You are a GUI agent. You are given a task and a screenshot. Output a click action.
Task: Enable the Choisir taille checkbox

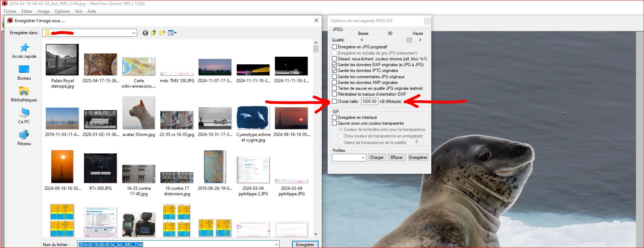[x=335, y=101]
